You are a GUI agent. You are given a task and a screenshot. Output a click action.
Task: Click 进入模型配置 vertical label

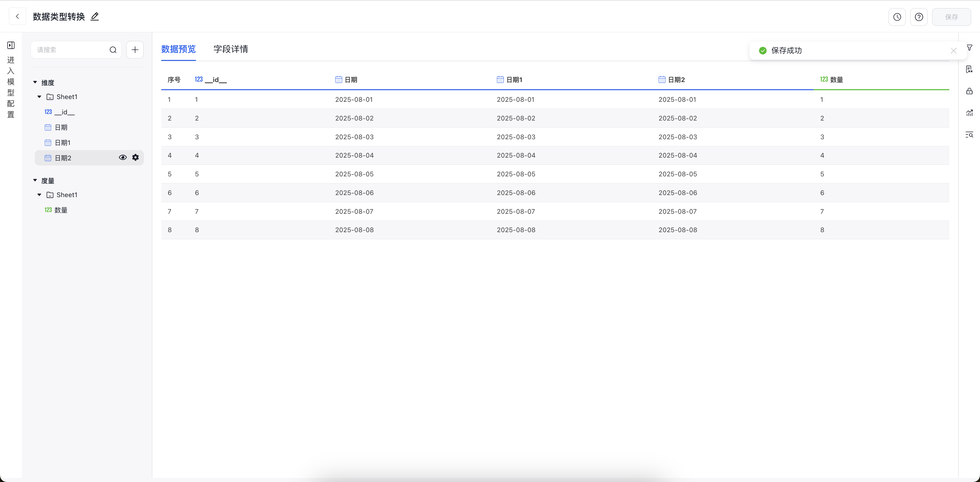(x=11, y=87)
